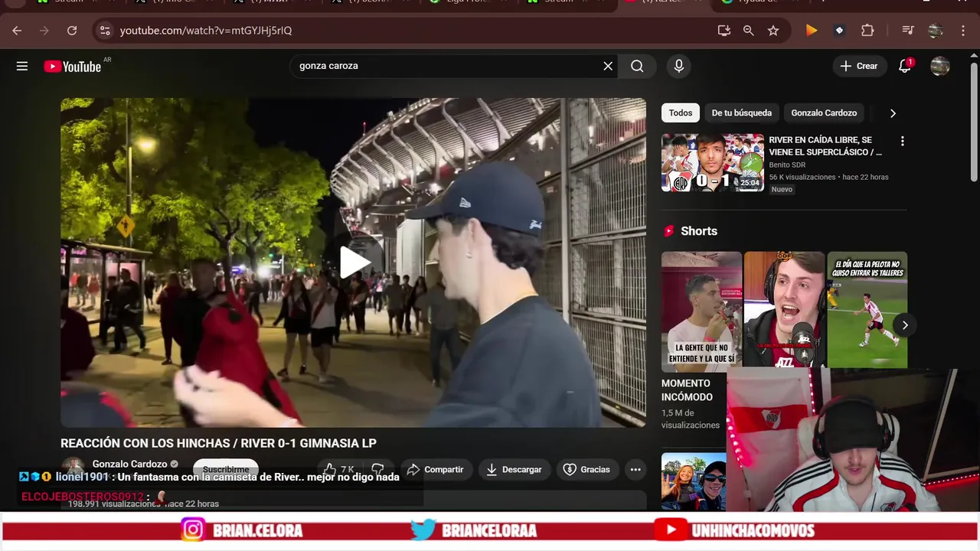The width and height of the screenshot is (980, 551).
Task: Click Gracias button
Action: [x=587, y=469]
